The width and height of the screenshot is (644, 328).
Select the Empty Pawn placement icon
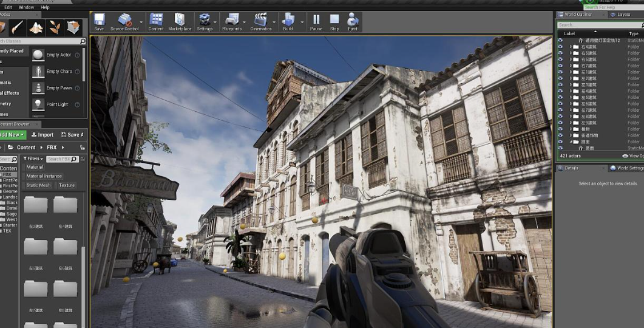point(38,87)
